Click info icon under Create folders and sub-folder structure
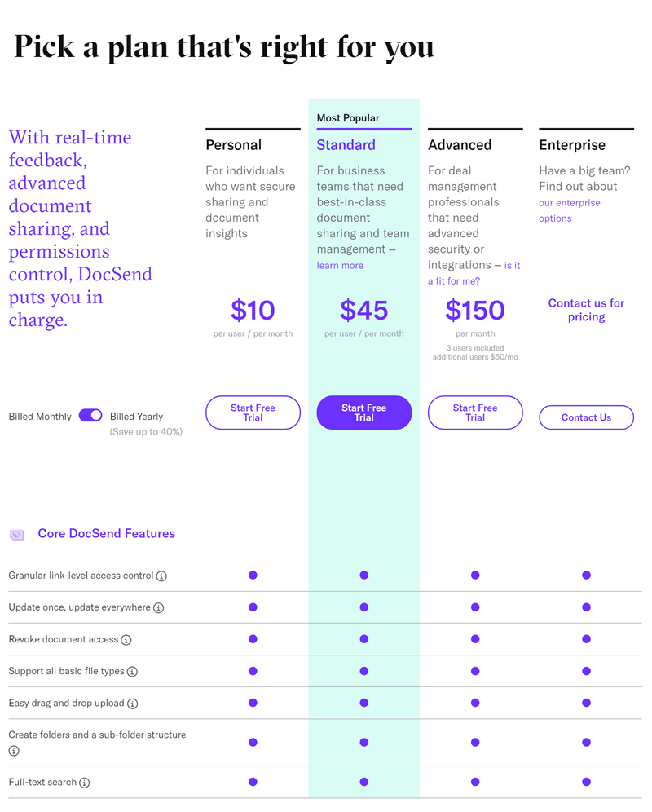This screenshot has width=652, height=812. pyautogui.click(x=14, y=751)
